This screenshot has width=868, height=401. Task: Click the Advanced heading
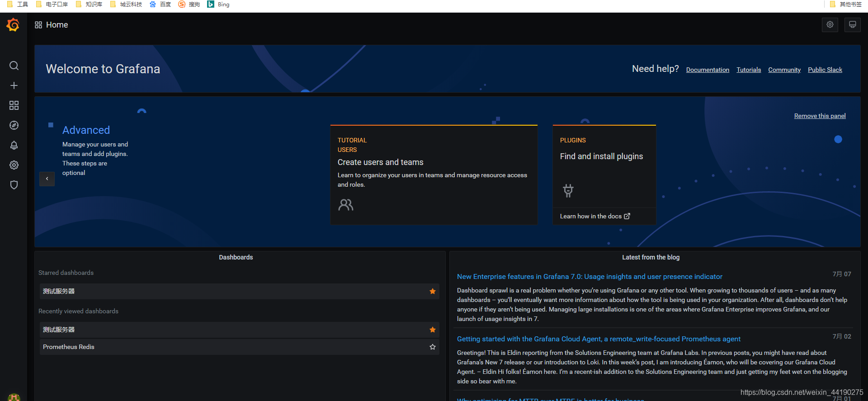(86, 130)
